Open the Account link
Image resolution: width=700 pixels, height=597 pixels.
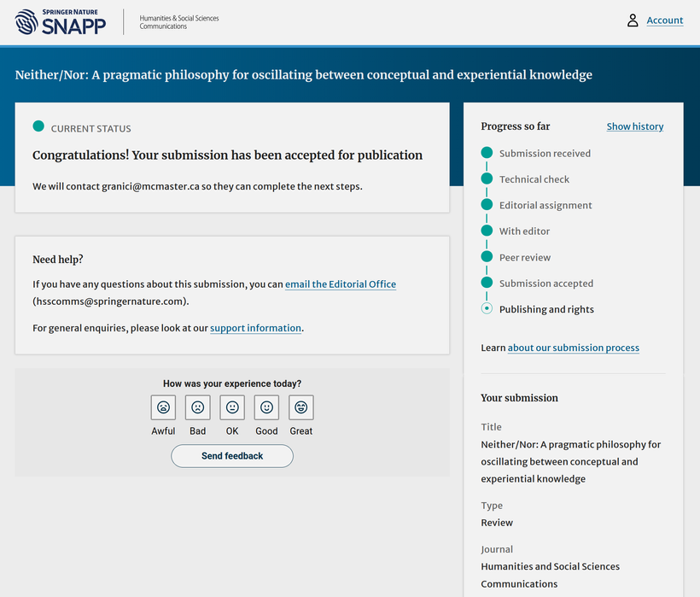tap(665, 20)
